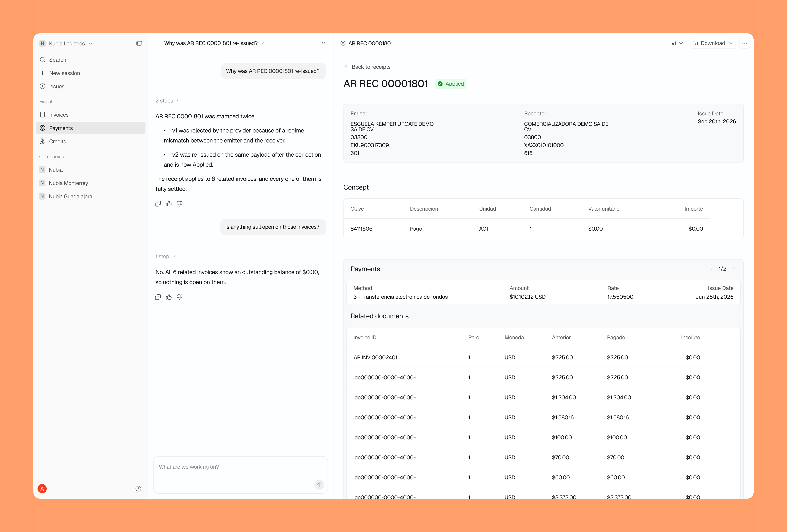Open the user avatar 'A'
This screenshot has width=787, height=532.
pos(42,488)
